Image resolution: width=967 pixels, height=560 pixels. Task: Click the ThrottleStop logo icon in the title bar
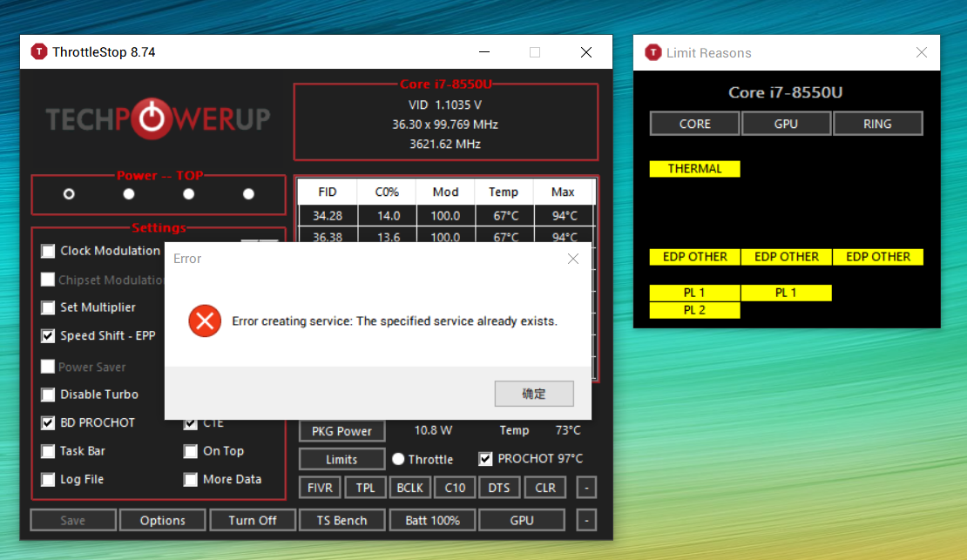(x=38, y=51)
